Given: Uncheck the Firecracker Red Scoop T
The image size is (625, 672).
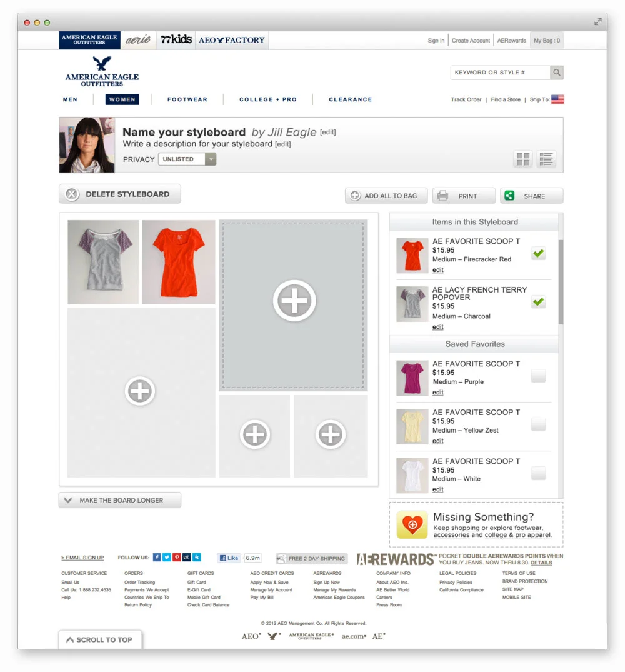Looking at the screenshot, I should pos(539,253).
